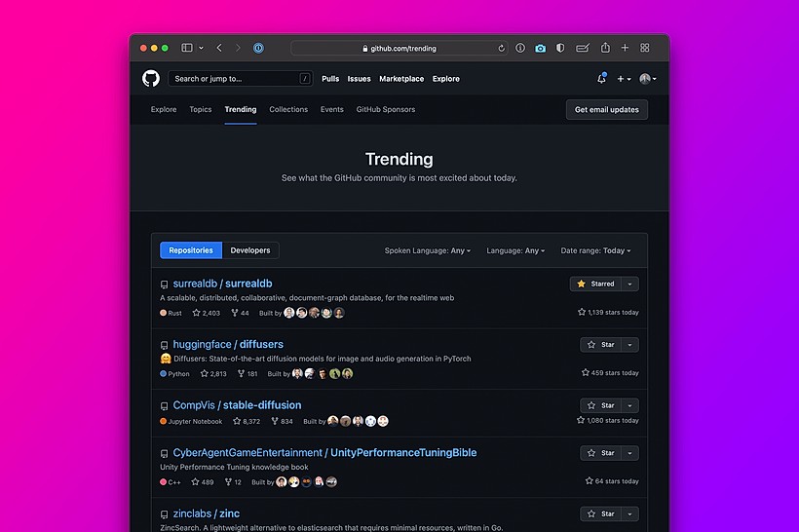This screenshot has height=532, width=799.
Task: Star the UnityPerformanceTuningBible repository
Action: [x=600, y=452]
